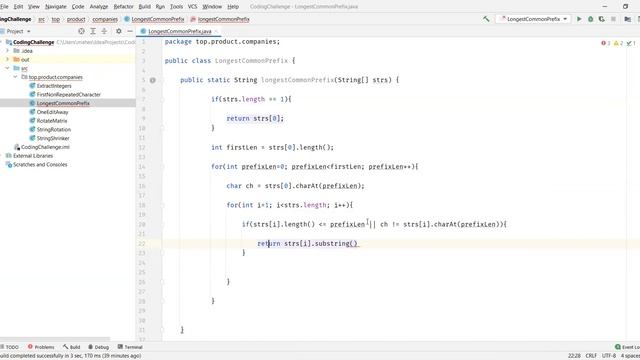Click the LongestCommonPrefix class breadcrumb
This screenshot has height=360, width=640.
point(154,19)
